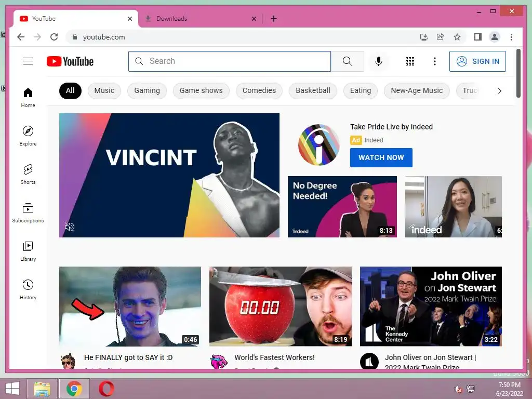Screen dimensions: 532x399
Task: Open Chrome's three-dot menu
Action: (x=511, y=37)
